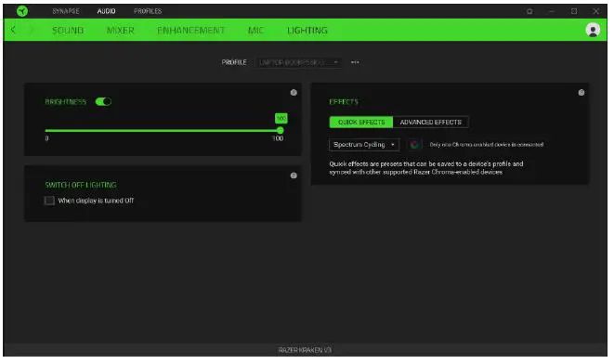The width and height of the screenshot is (614, 364).
Task: Open Spectrum Cycling effect dropdown
Action: (364, 145)
